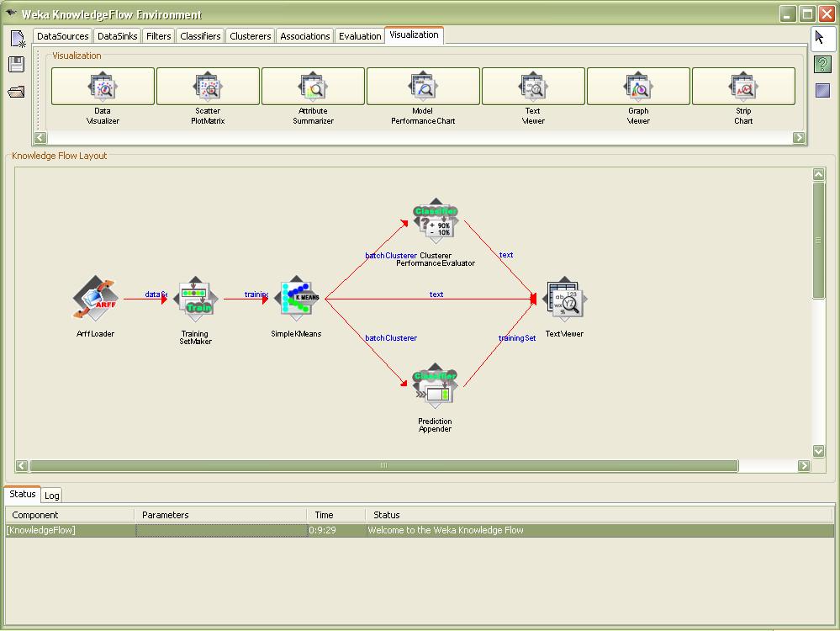Open the Clusterers tab

pyautogui.click(x=251, y=36)
